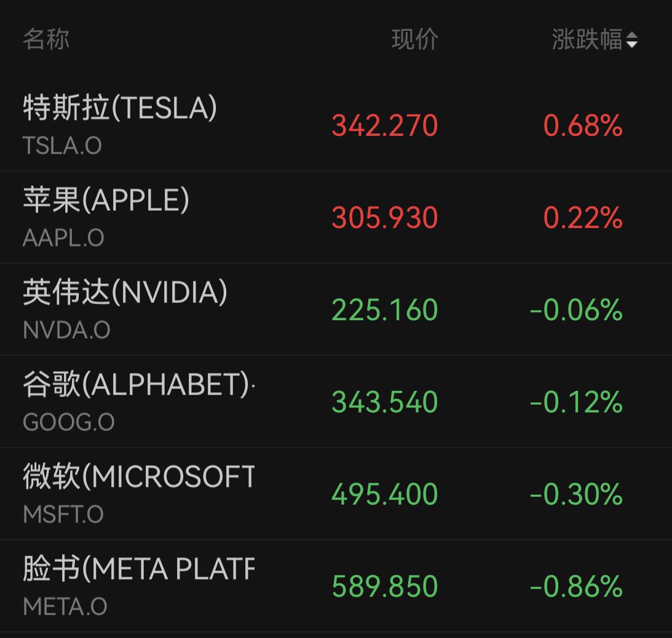The width and height of the screenshot is (672, 638).
Task: Open the 英伟达(NVIDIA) stock row
Action: (336, 309)
